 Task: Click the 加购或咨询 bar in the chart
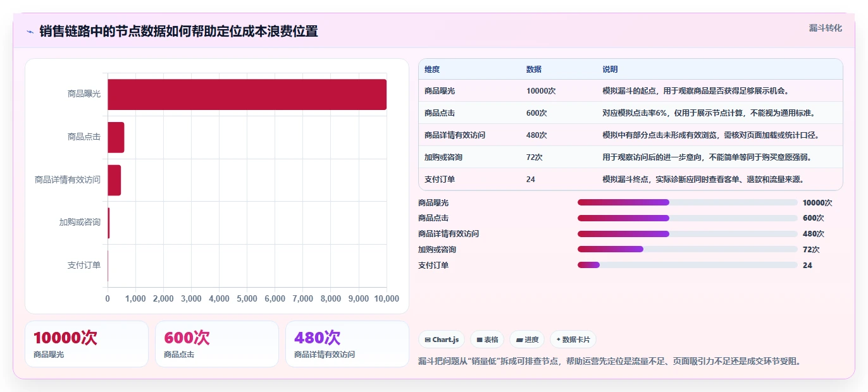109,223
